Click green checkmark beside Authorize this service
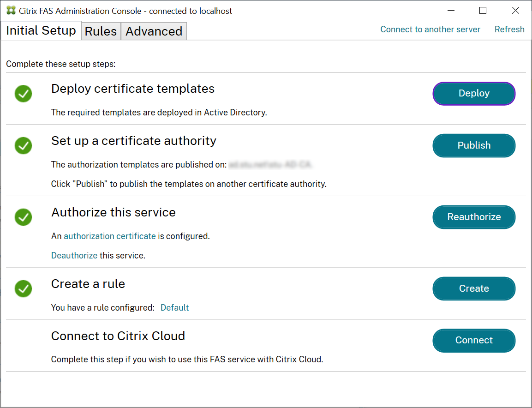Screen dimensions: 532x408 pos(23,217)
